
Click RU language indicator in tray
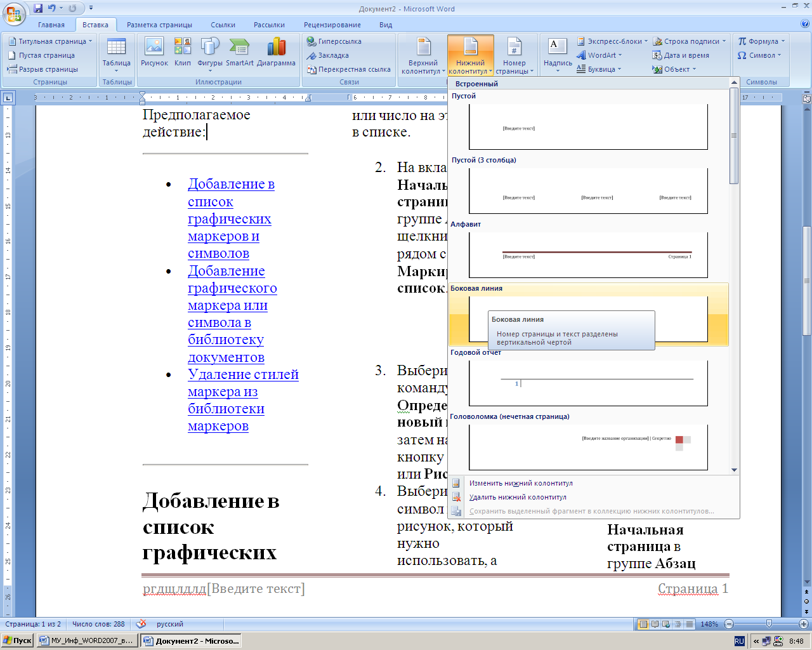(739, 641)
